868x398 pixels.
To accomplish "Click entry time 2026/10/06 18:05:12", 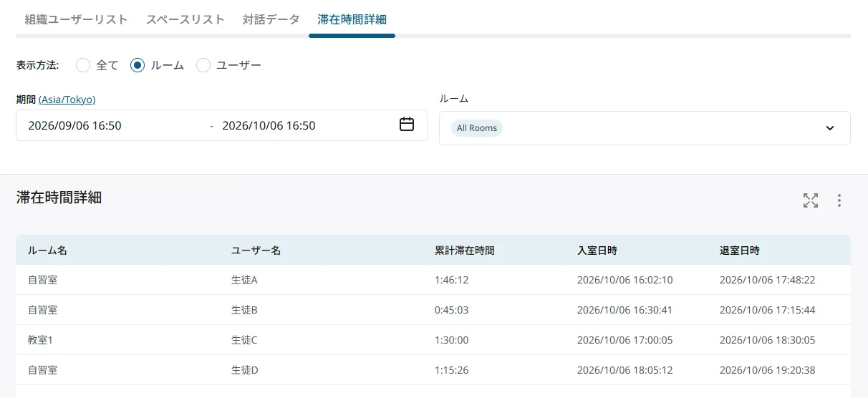I will [625, 370].
